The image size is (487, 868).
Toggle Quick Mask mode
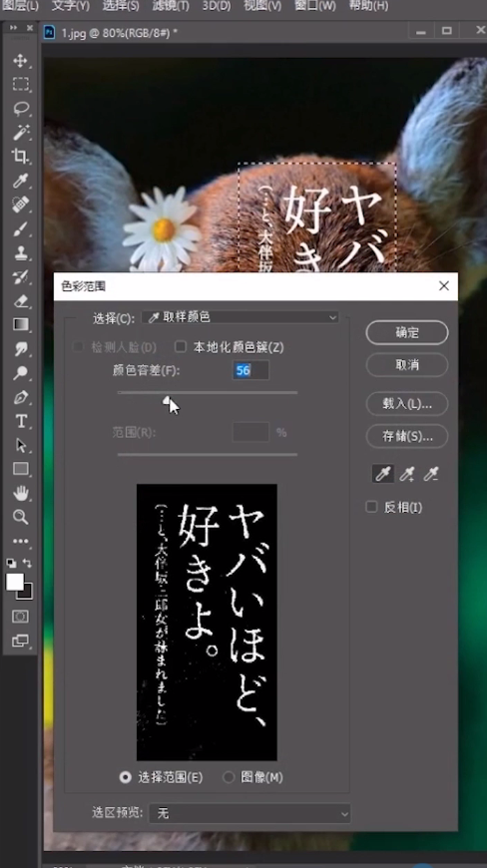point(21,617)
